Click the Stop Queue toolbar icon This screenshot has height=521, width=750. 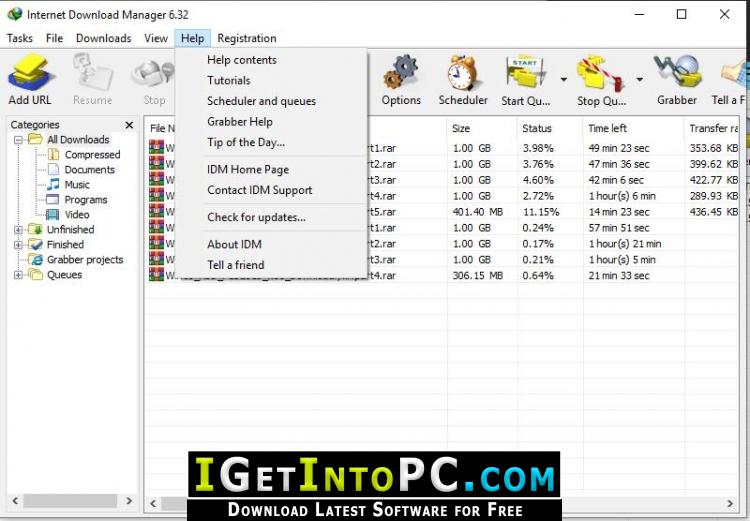[601, 73]
